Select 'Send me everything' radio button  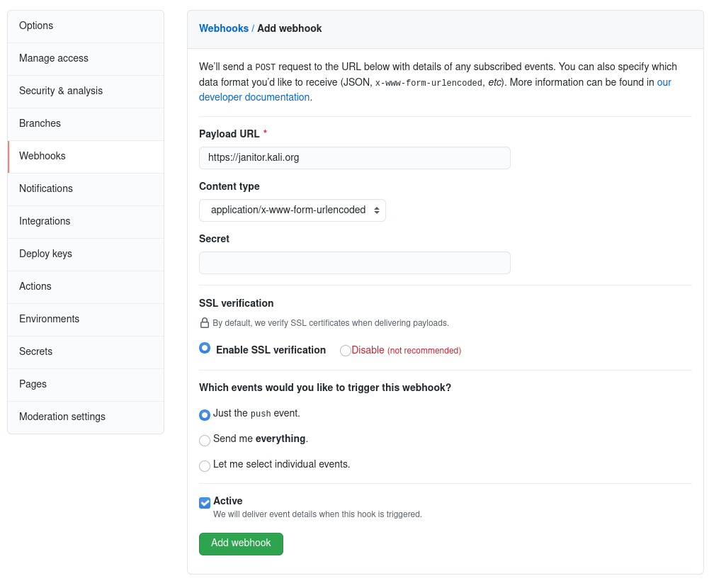click(205, 440)
